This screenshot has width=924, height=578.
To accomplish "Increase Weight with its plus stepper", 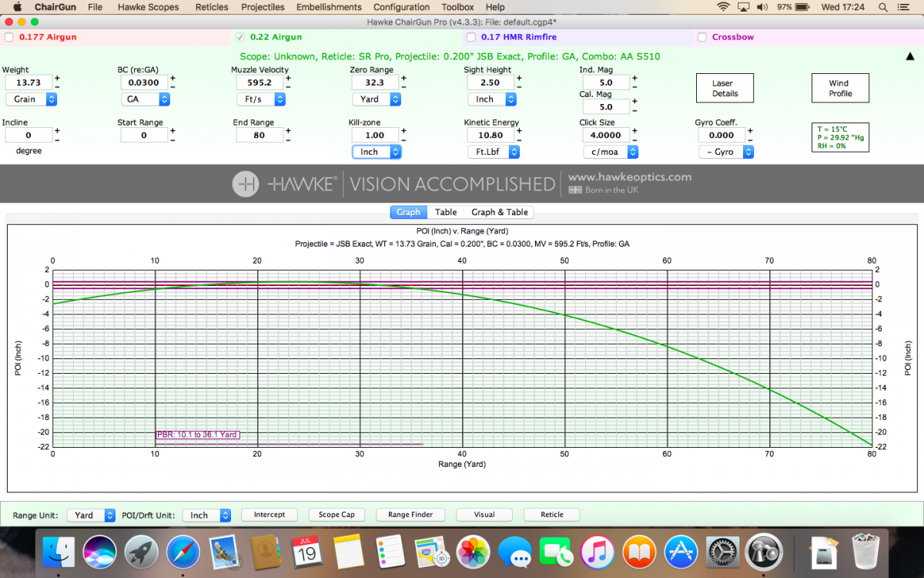I will 57,78.
